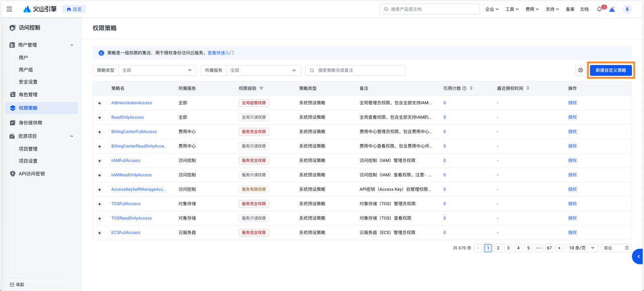Open the hamburger navigation menu
Image resolution: width=644 pixels, height=291 pixels.
click(10, 9)
